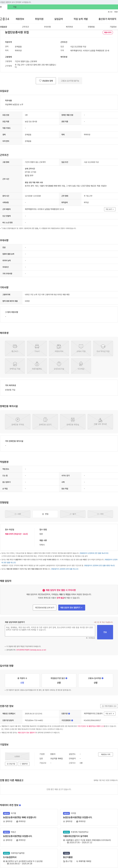
Task: Open the 실업급여 menu
Action: pyautogui.click(x=59, y=19)
